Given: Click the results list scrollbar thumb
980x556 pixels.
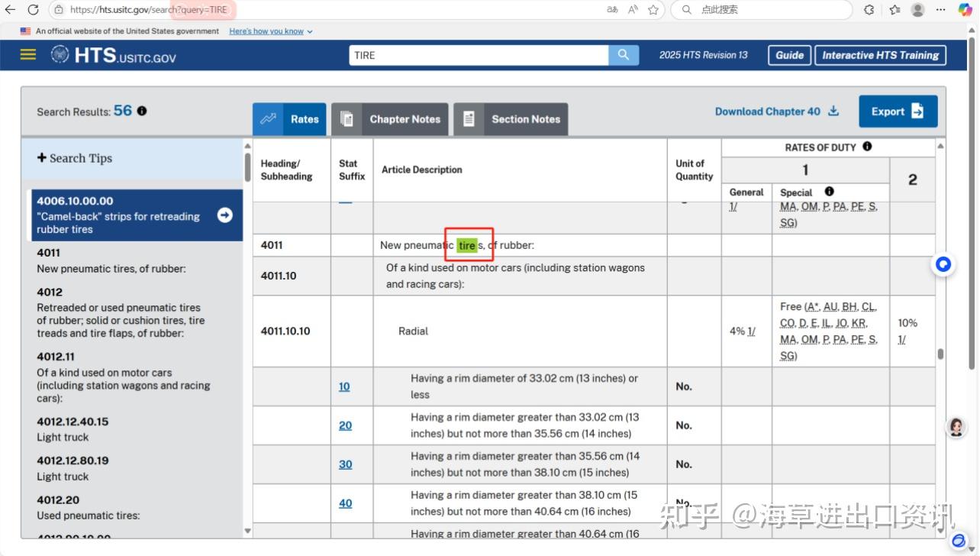Looking at the screenshot, I should click(247, 166).
